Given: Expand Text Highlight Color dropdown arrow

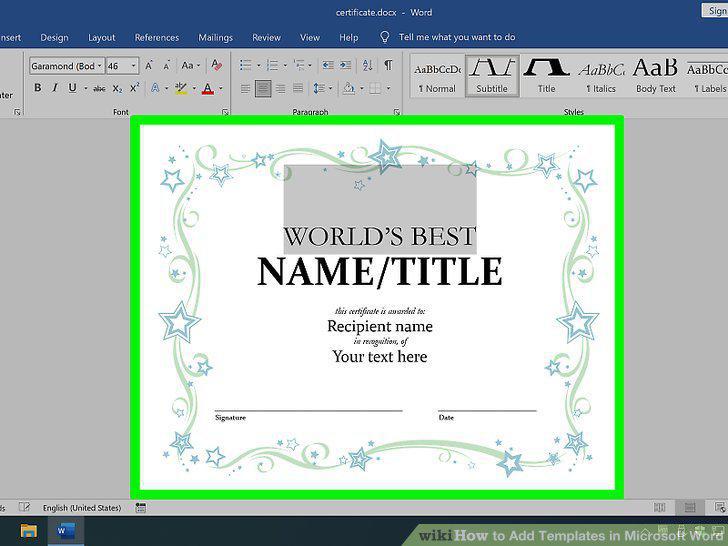Looking at the screenshot, I should click(x=194, y=88).
